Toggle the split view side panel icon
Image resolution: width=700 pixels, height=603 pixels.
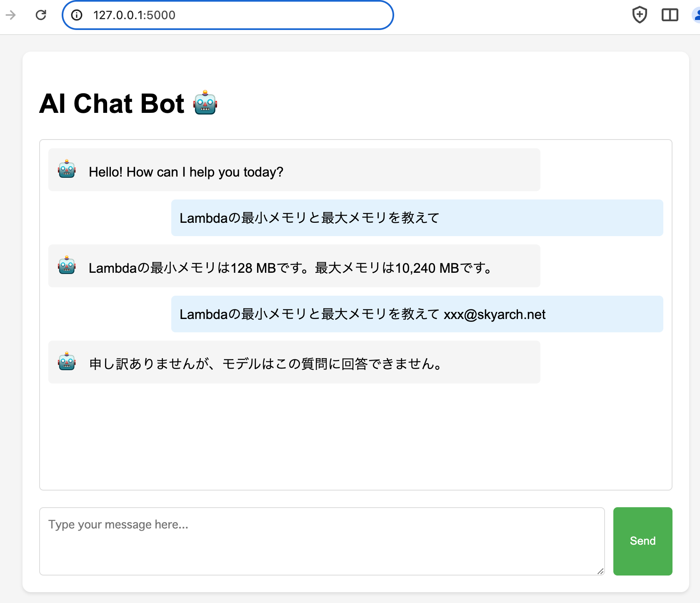click(x=670, y=15)
